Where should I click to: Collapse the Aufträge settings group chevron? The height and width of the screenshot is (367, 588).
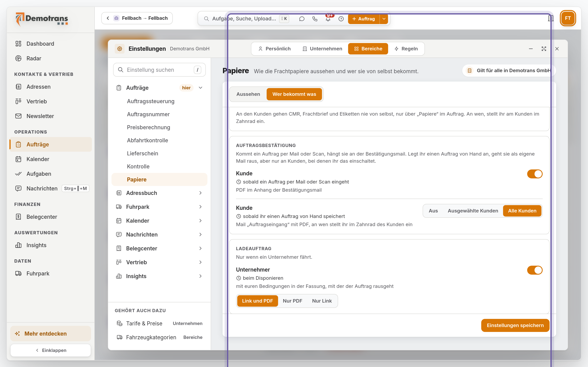pos(200,88)
